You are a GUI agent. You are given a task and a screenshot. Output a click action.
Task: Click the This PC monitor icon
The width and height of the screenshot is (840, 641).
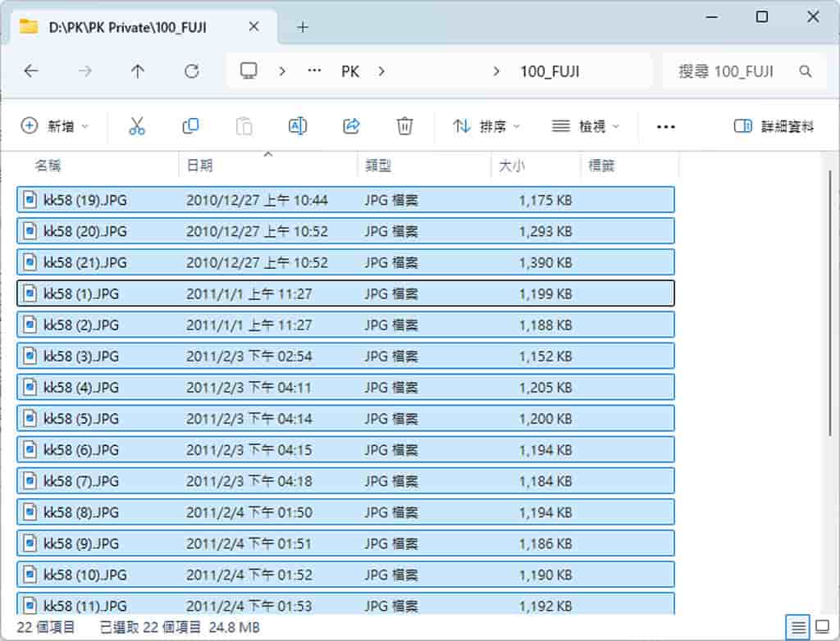(x=248, y=70)
